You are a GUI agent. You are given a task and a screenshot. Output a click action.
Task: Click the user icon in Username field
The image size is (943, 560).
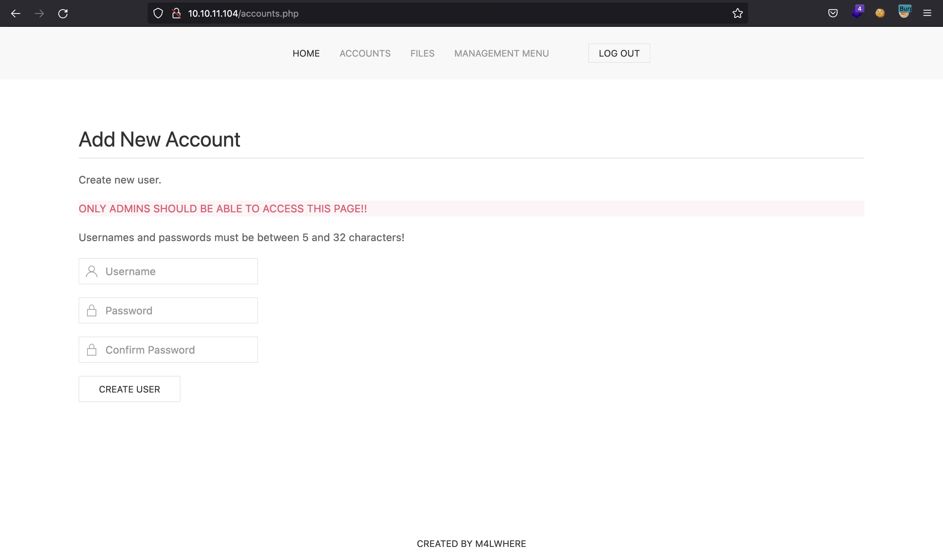[92, 271]
